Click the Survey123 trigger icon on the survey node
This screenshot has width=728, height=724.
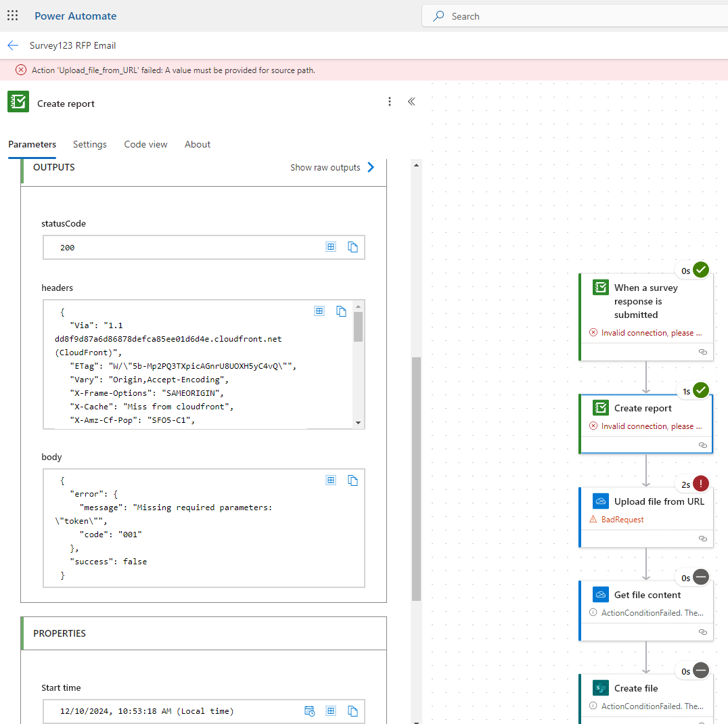pos(601,287)
